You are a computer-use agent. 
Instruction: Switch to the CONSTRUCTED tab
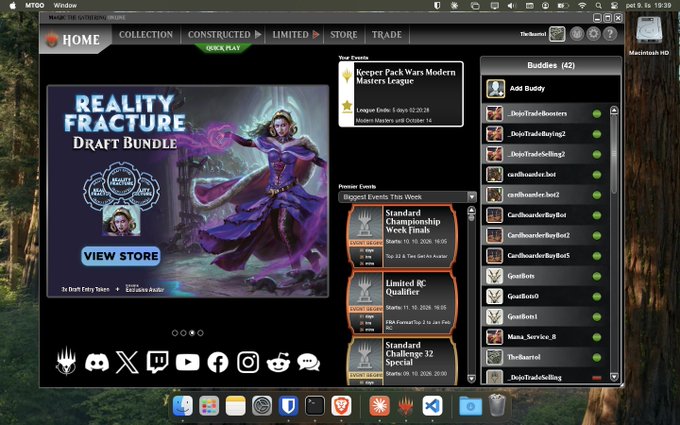pyautogui.click(x=219, y=34)
